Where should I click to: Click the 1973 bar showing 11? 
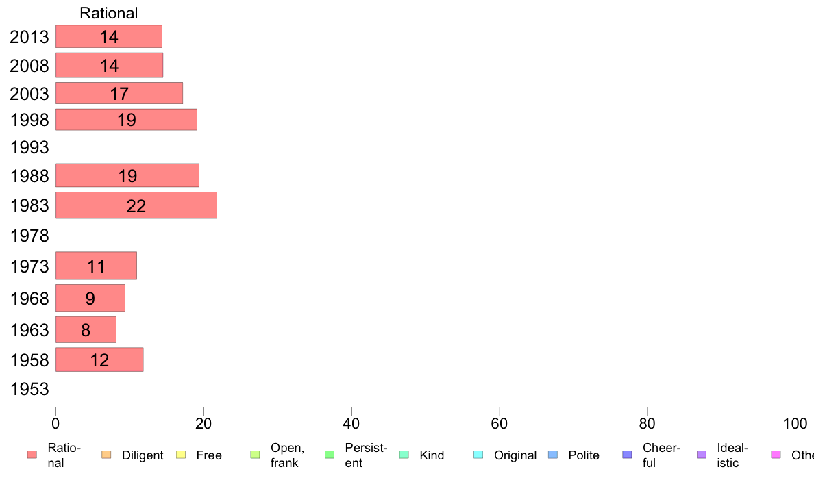[96, 266]
